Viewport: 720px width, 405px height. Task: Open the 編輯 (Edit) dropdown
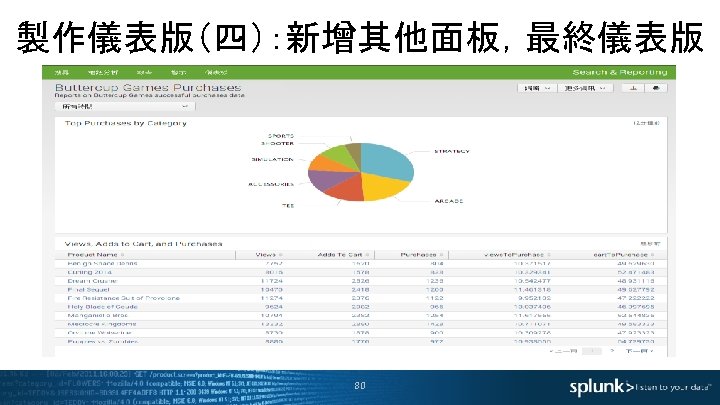pyautogui.click(x=537, y=88)
